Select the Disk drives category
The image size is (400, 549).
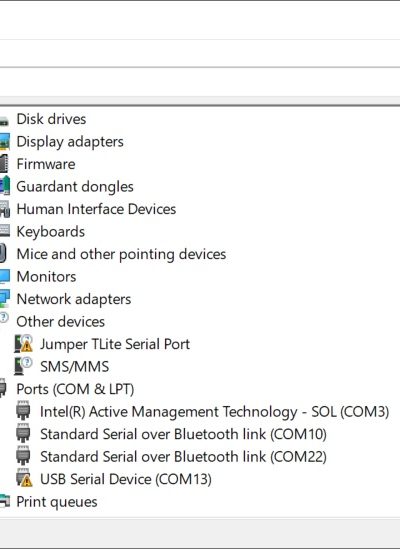coord(51,119)
